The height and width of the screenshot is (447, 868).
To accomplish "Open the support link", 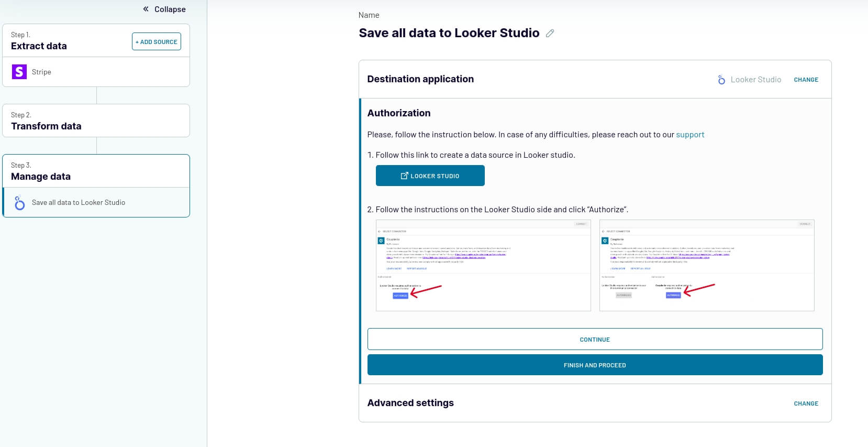I will [690, 135].
